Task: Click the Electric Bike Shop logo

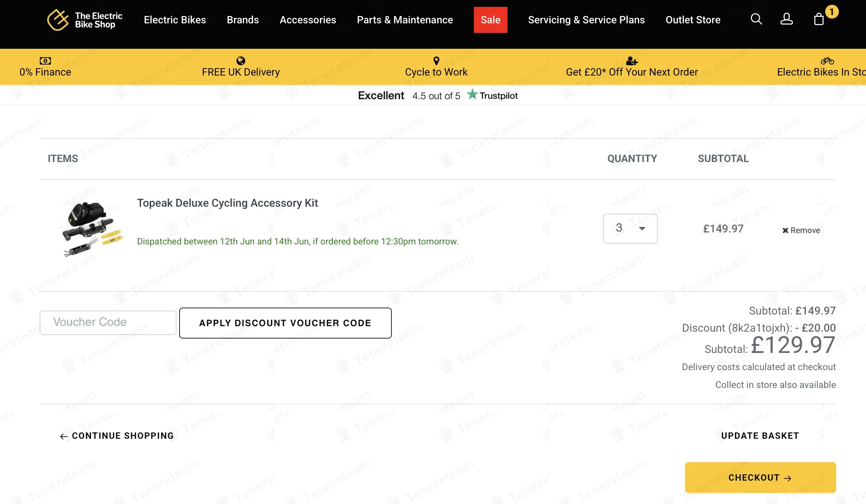Action: tap(84, 20)
